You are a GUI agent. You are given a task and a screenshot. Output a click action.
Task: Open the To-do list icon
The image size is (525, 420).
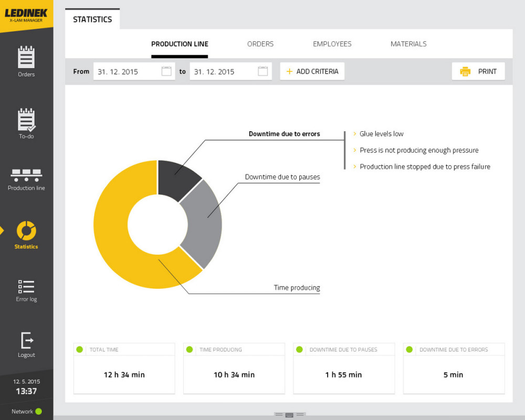(26, 120)
